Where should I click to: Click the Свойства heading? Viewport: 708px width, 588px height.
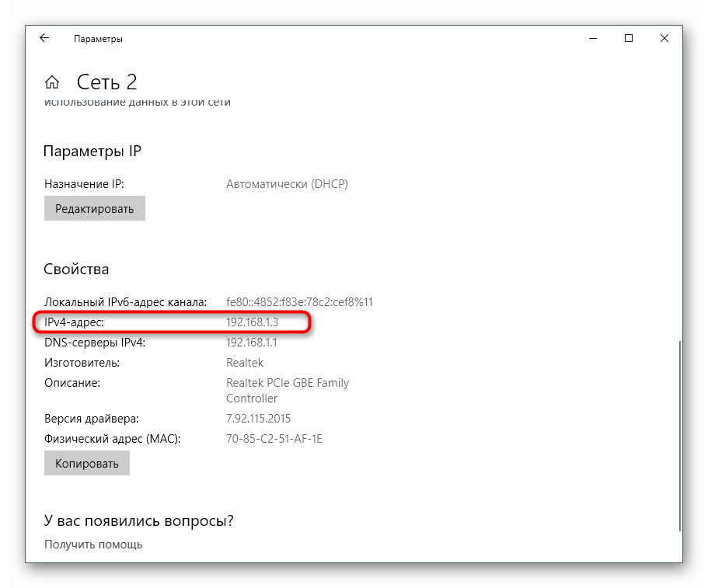pos(76,269)
